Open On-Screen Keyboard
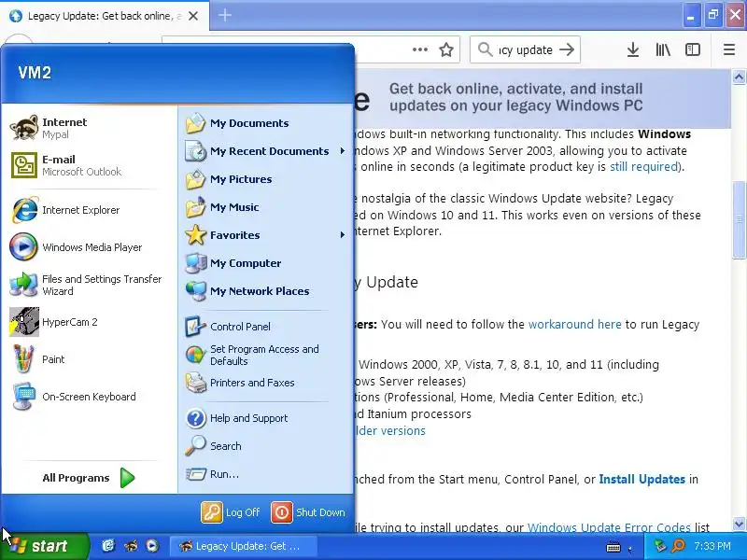747x560 pixels. 88,397
